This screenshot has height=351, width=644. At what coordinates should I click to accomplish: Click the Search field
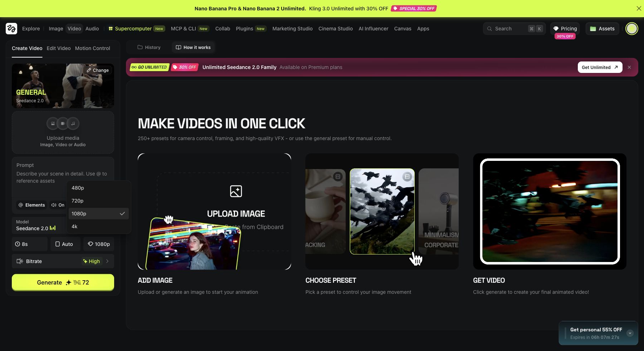click(514, 29)
